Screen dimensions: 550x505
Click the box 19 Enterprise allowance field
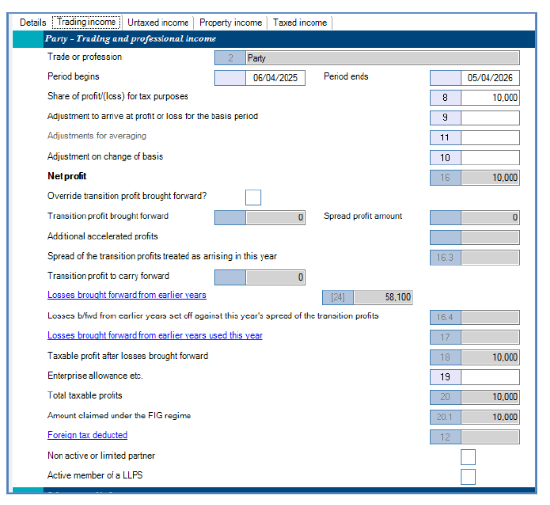490,377
